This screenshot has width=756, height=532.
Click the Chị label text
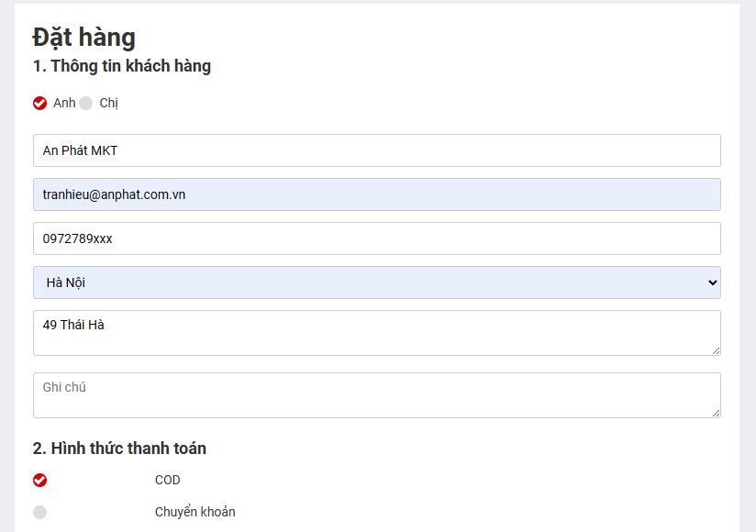click(108, 103)
